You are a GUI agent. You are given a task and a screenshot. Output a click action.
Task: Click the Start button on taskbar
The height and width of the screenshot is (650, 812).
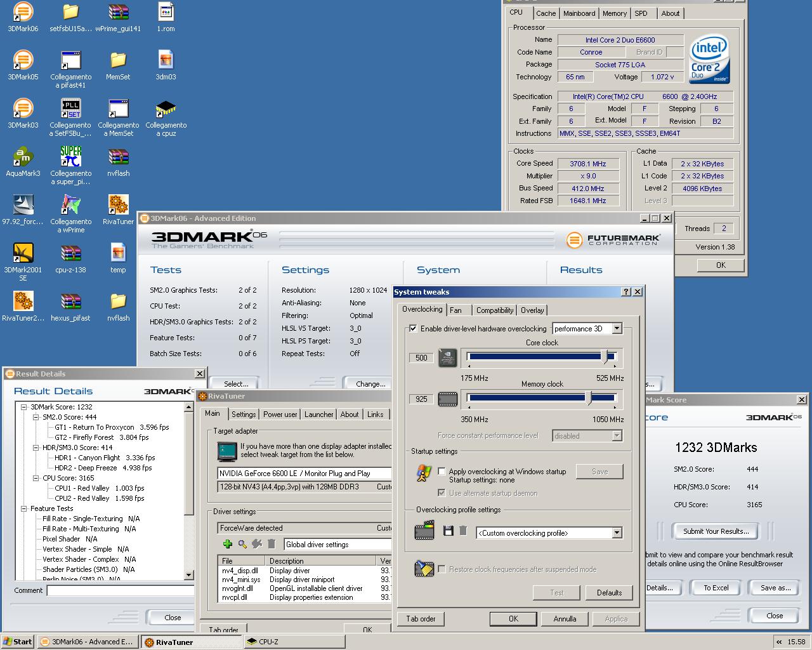(18, 642)
